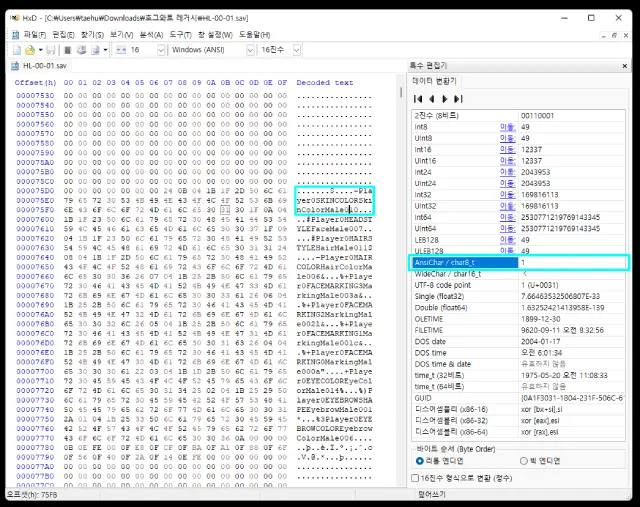Viewport: 640px width, 507px height.
Task: Click the 이동 link for UInt32
Action: pos(508,206)
